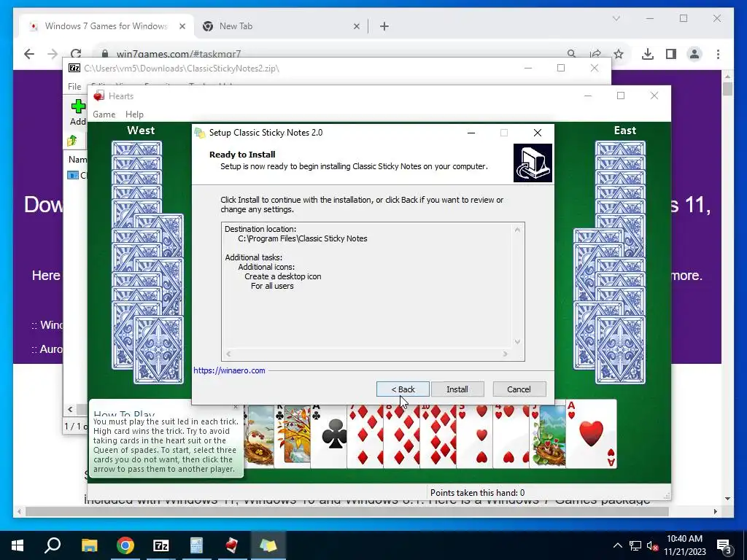Select Windows 7 Games browser tab
This screenshot has height=560, width=747.
tap(106, 26)
